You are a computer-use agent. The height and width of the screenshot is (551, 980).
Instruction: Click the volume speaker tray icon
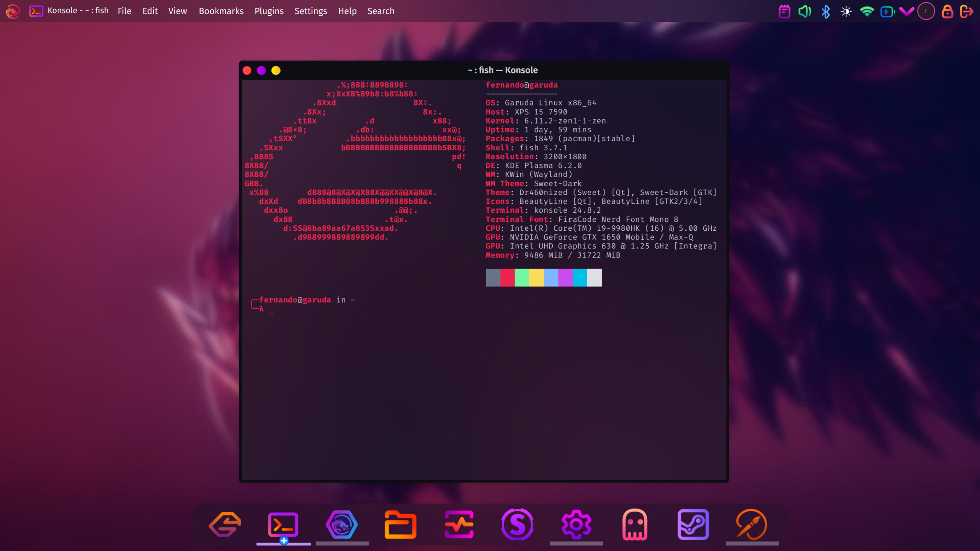[805, 11]
